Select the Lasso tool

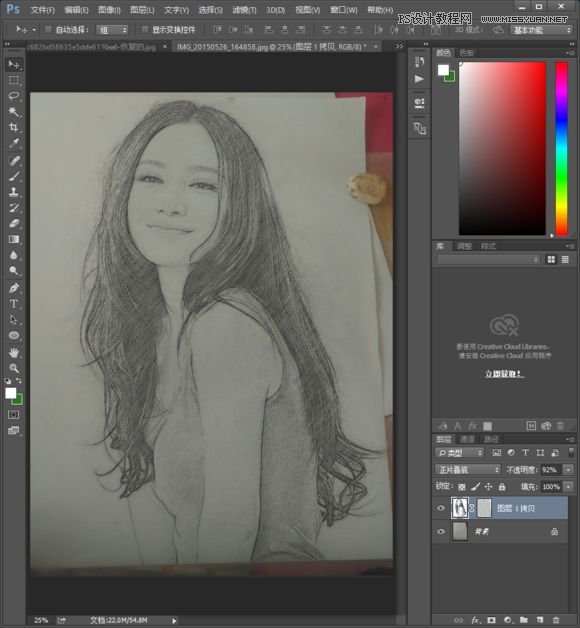[x=14, y=96]
